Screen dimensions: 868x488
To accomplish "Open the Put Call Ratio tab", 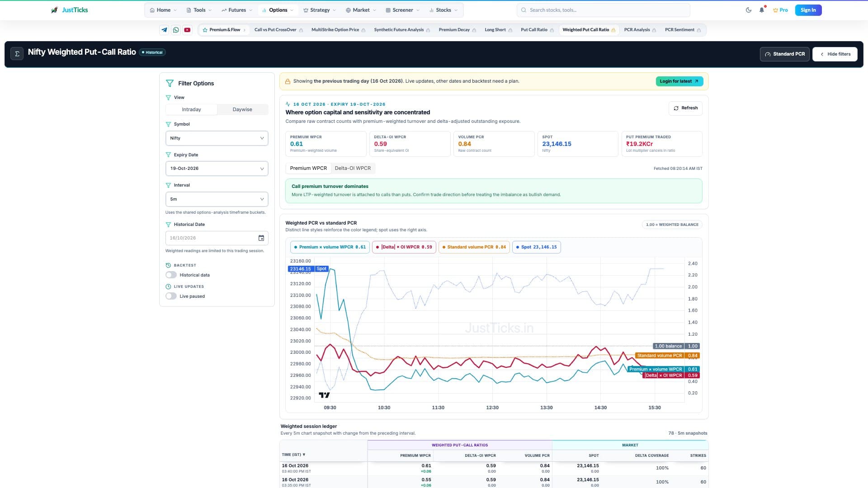I will coord(537,30).
